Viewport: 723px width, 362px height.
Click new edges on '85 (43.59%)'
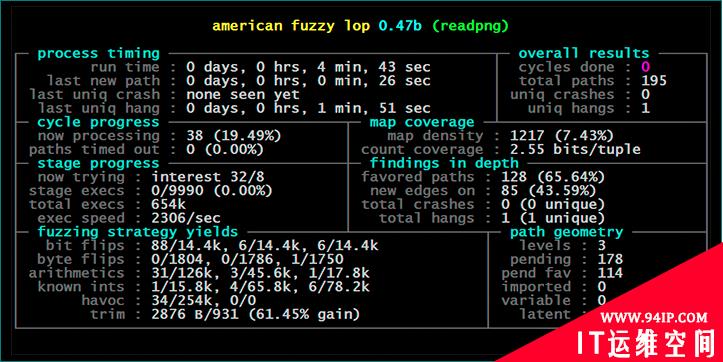pos(549,191)
